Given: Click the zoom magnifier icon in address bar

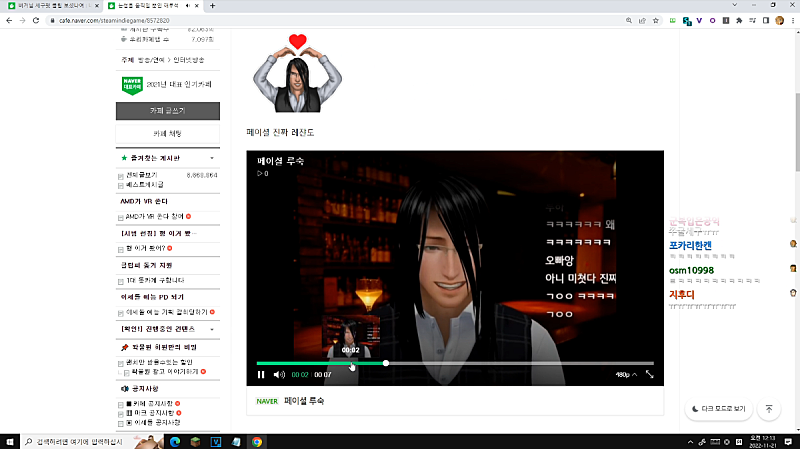Looking at the screenshot, I should tap(629, 20).
